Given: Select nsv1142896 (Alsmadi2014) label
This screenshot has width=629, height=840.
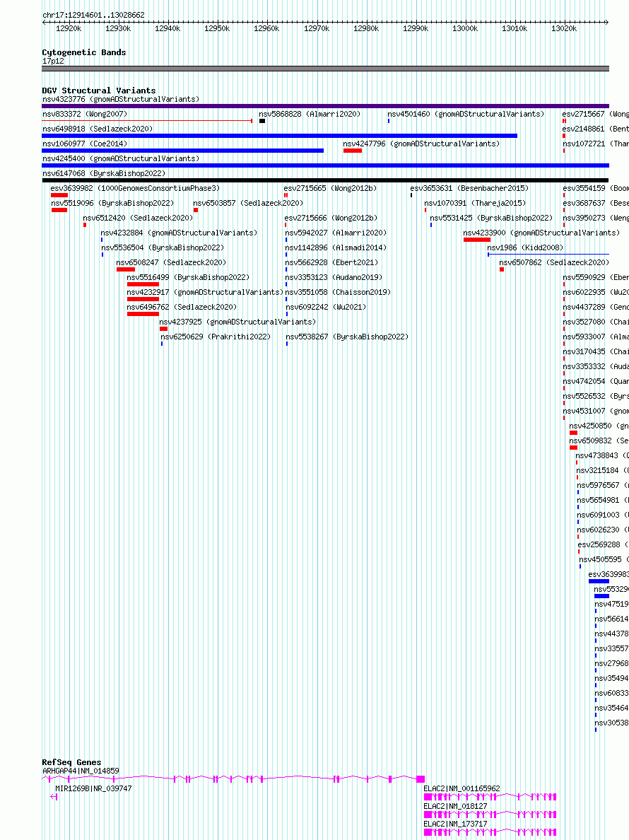Looking at the screenshot, I should pyautogui.click(x=336, y=248).
